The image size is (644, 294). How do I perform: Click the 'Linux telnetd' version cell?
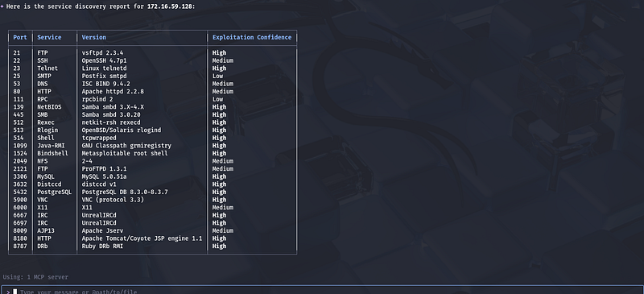(x=105, y=68)
